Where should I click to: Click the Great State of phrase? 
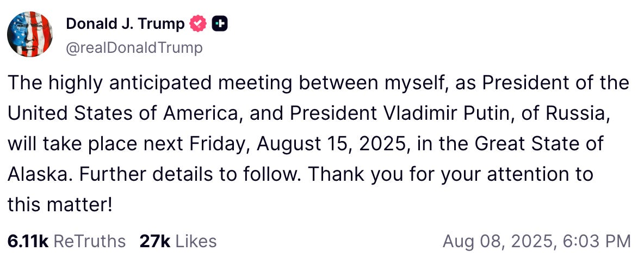click(x=540, y=144)
